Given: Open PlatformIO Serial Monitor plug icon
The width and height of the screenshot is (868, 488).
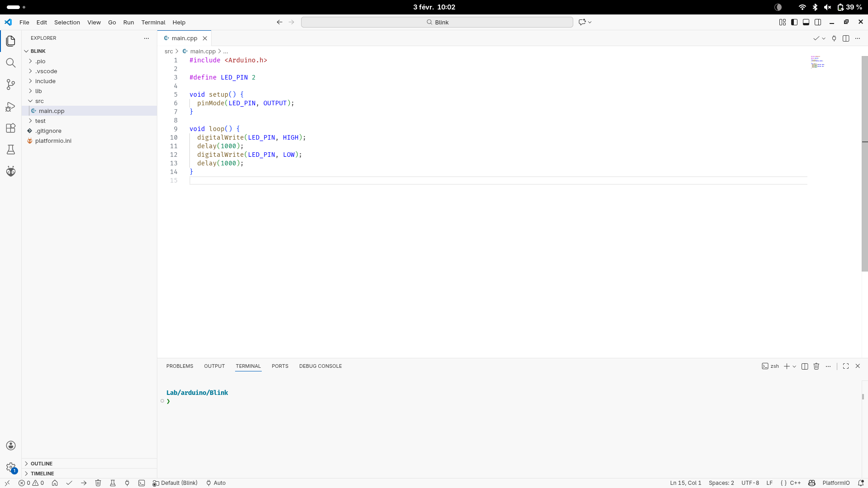Looking at the screenshot, I should (x=127, y=483).
